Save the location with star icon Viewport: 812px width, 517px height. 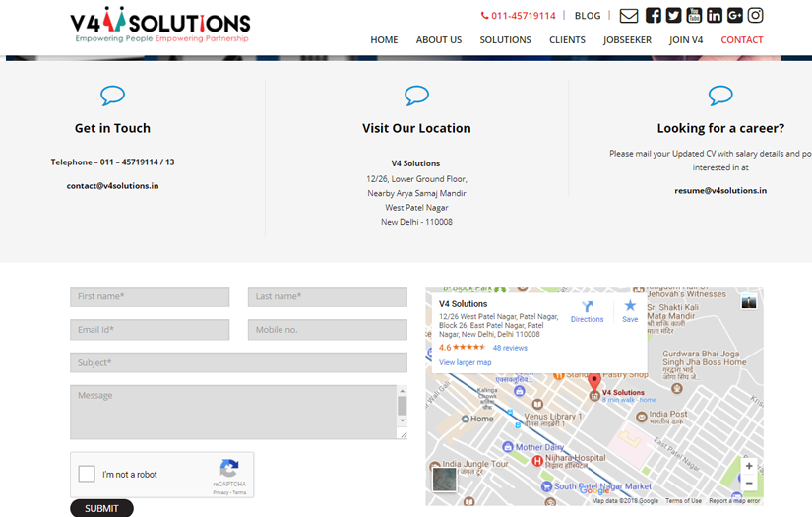[630, 305]
